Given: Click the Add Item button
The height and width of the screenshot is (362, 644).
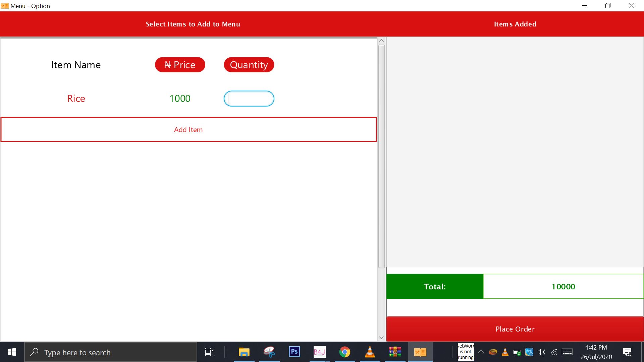Looking at the screenshot, I should tap(188, 130).
